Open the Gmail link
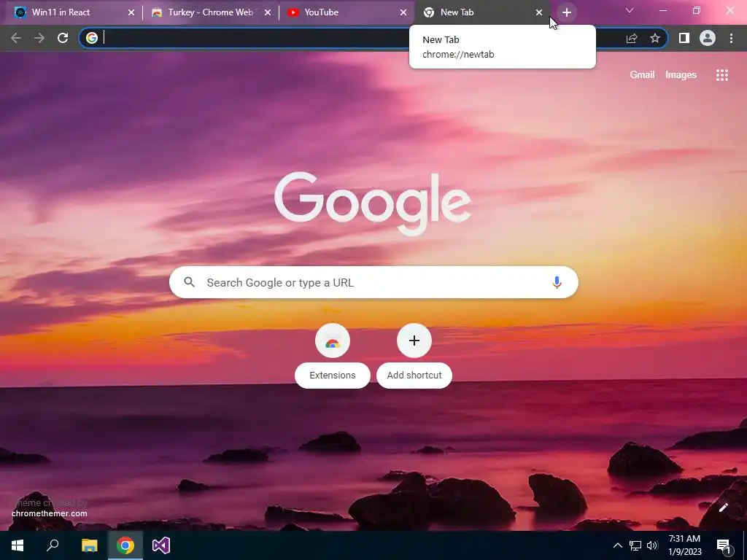Screen dimensions: 747x560 click(642, 75)
